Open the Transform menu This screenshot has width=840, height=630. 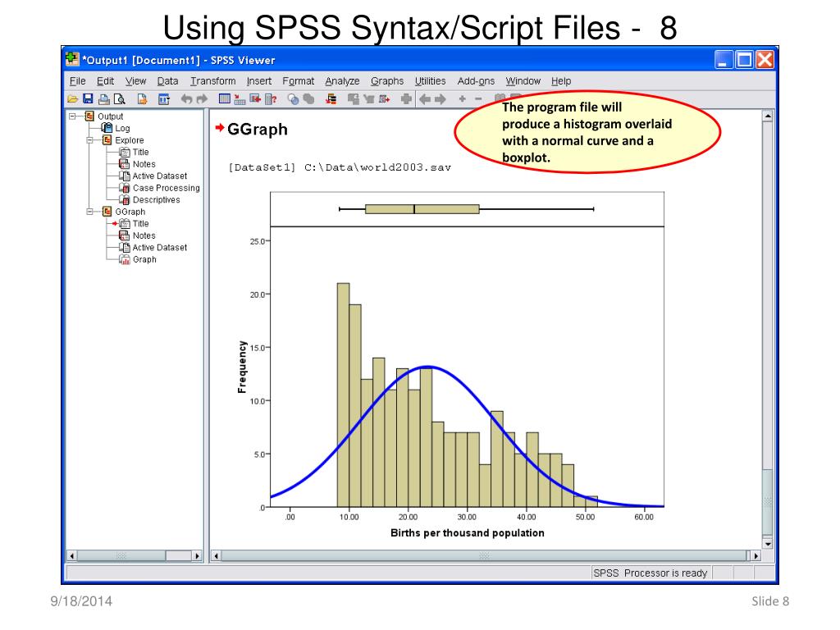pyautogui.click(x=212, y=81)
